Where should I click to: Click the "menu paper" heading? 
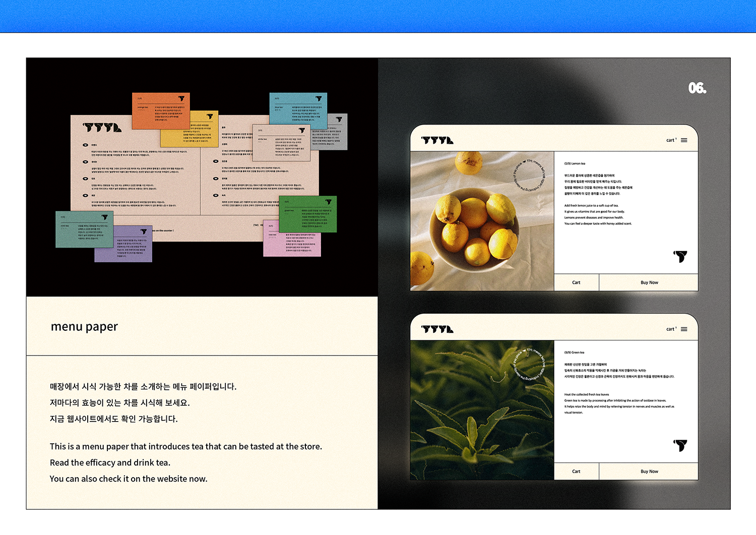pyautogui.click(x=84, y=327)
